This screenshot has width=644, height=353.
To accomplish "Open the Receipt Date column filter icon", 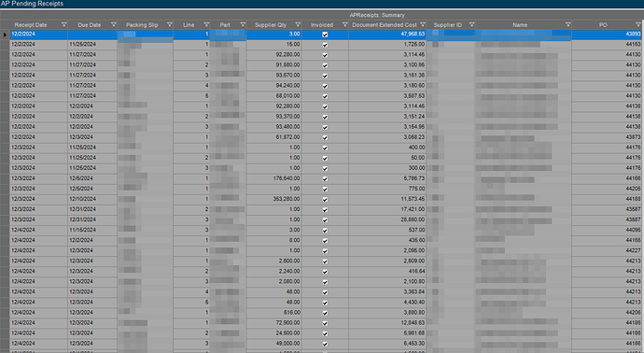I will [63, 24].
